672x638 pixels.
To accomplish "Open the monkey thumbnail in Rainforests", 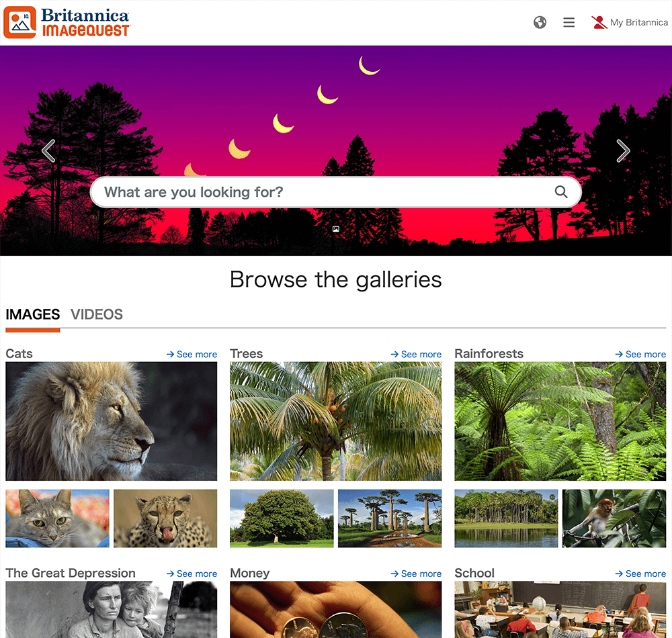I will pyautogui.click(x=614, y=518).
